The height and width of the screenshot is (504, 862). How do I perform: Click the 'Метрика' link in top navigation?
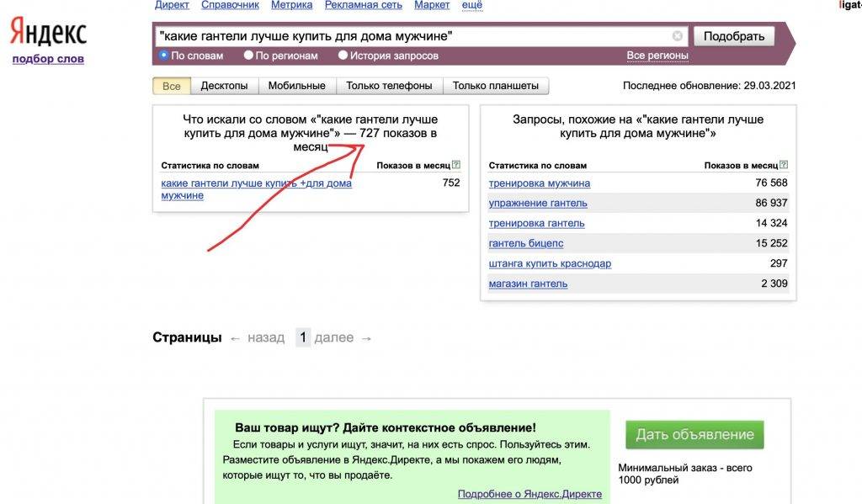click(291, 5)
